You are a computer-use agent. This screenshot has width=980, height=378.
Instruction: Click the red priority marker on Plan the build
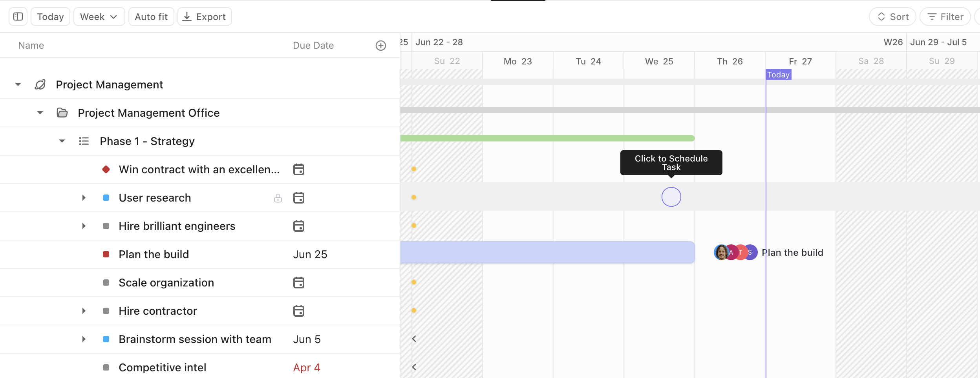(x=106, y=254)
